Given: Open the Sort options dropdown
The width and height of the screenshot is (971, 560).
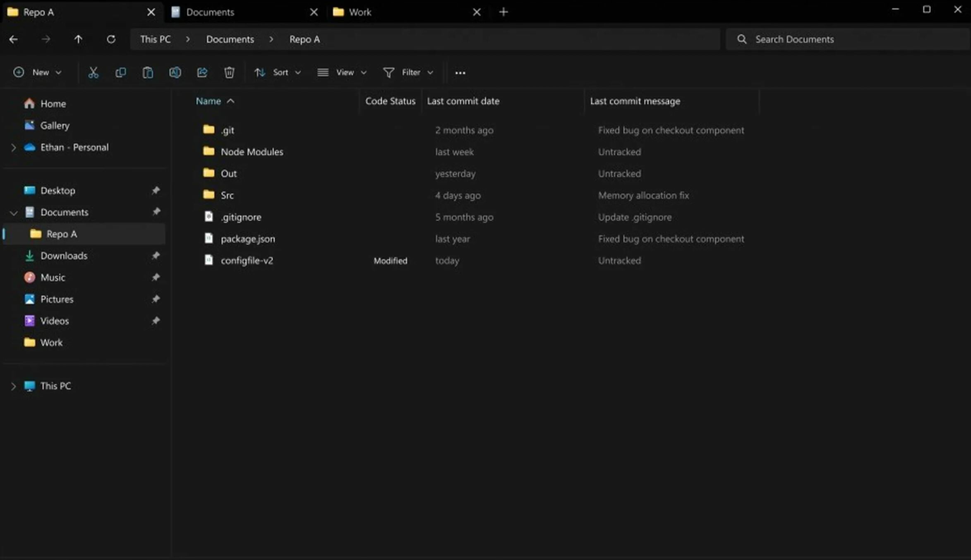Looking at the screenshot, I should coord(277,72).
